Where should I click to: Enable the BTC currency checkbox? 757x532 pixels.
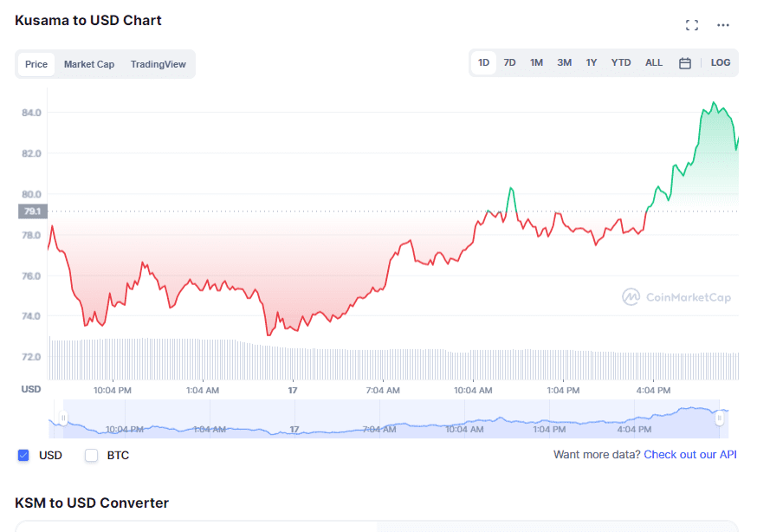tap(91, 455)
